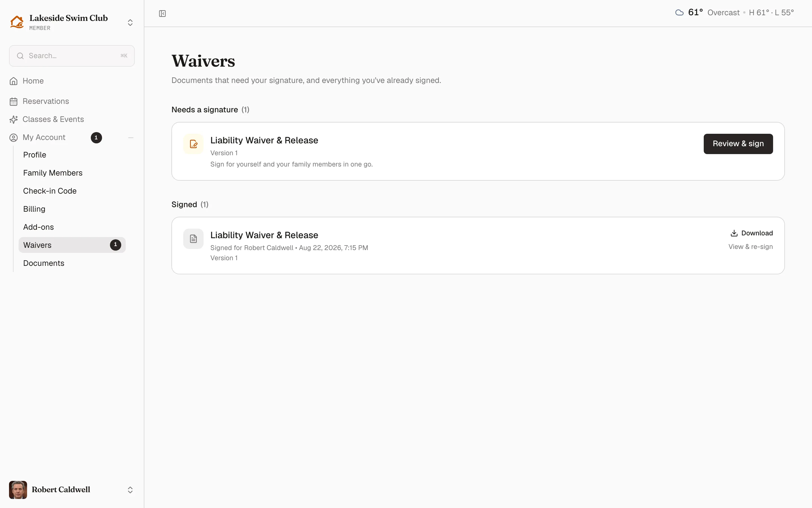Click the Reservations calendar icon
Screen dimensions: 812x508
[14, 102]
